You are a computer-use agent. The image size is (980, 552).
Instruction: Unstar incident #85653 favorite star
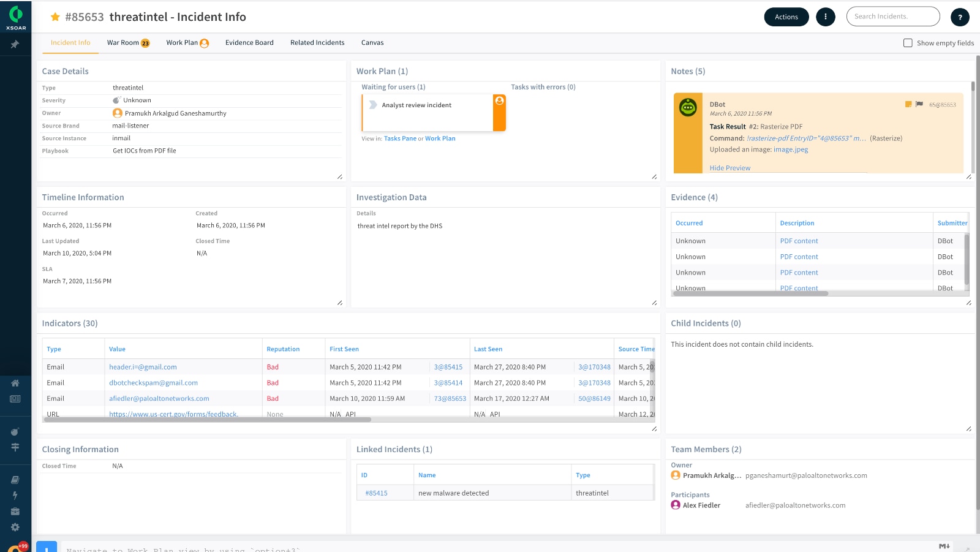pos(55,17)
